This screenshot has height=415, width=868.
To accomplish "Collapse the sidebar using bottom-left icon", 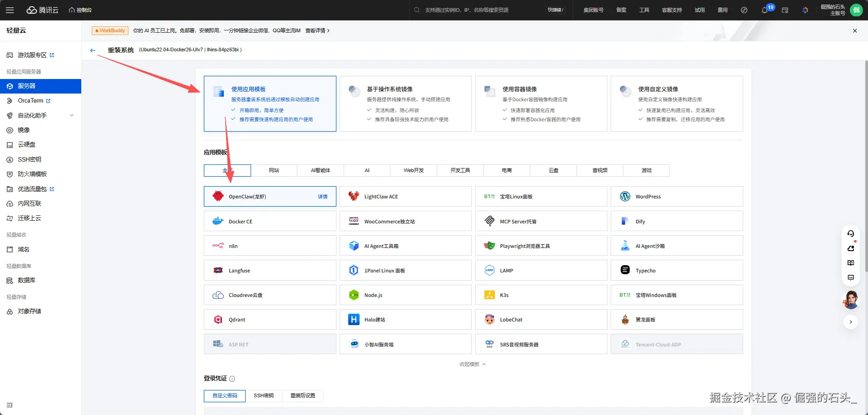I will click(x=10, y=405).
